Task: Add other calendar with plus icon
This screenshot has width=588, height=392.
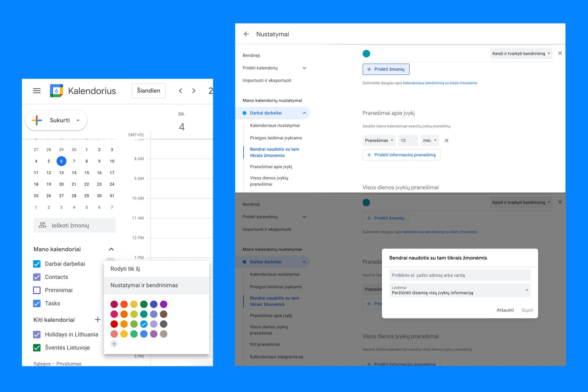Action: coord(98,320)
